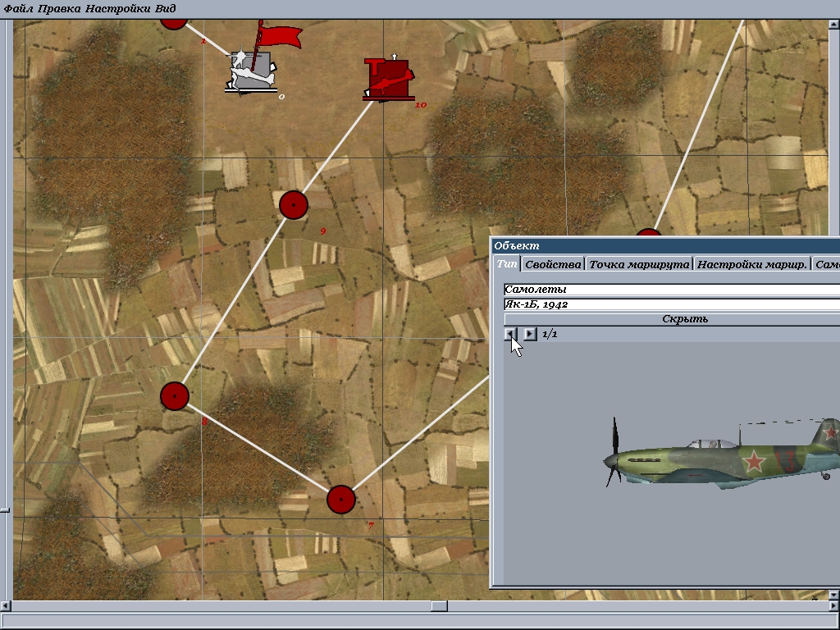Click the next skin arrow button
Image resolution: width=840 pixels, height=630 pixels.
click(x=529, y=334)
